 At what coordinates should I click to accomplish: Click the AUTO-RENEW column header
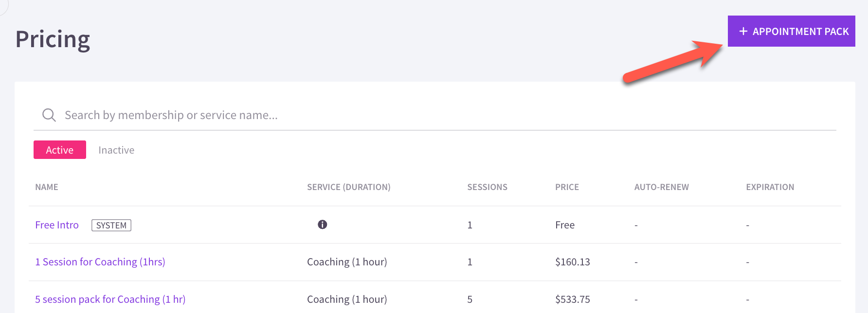[x=662, y=187]
